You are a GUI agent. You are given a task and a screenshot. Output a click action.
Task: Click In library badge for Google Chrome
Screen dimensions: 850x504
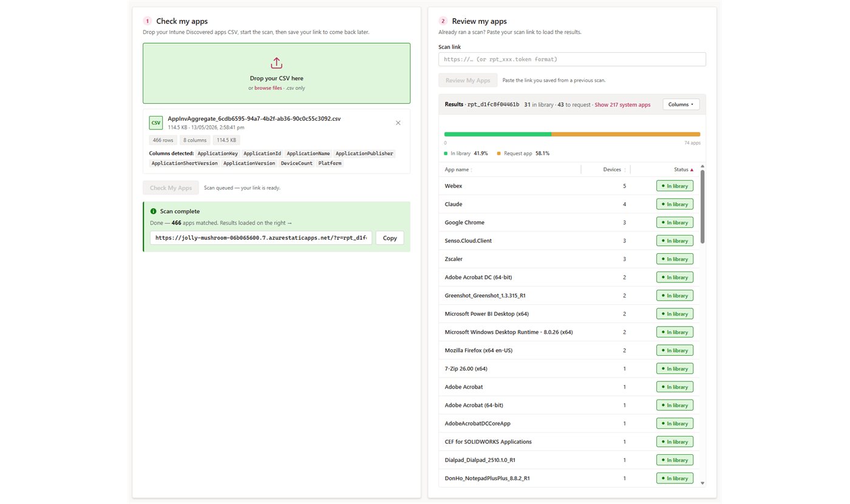675,222
